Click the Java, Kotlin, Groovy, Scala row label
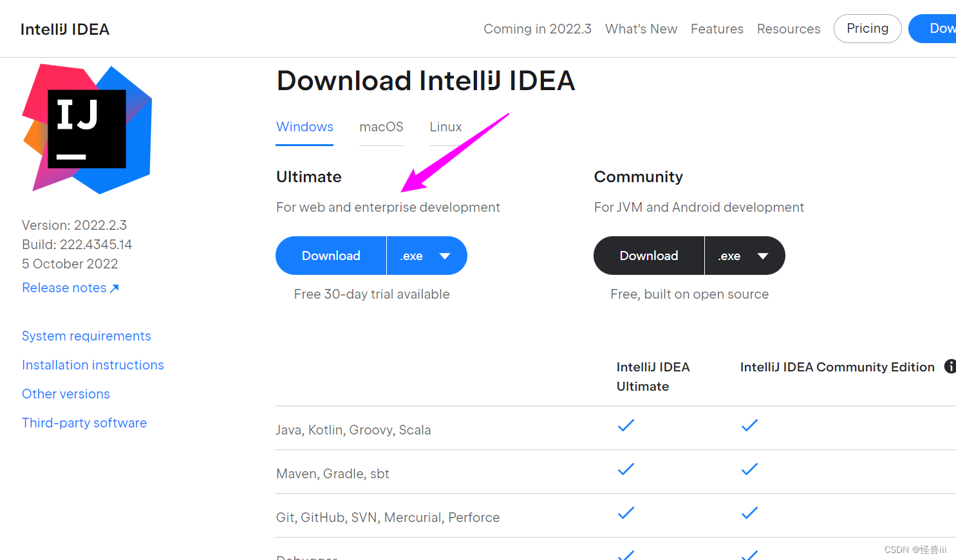The height and width of the screenshot is (560, 956). coord(353,430)
